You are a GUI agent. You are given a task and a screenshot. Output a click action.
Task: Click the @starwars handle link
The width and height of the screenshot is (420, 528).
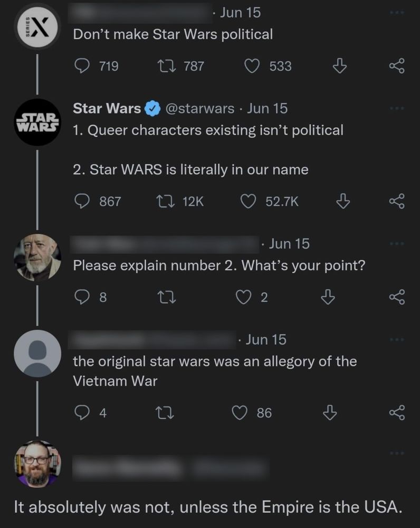pos(201,108)
